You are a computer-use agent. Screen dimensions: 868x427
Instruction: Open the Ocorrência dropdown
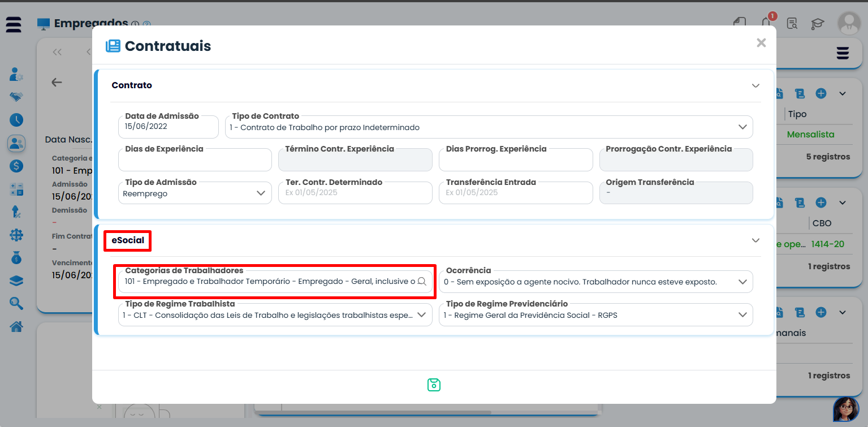(742, 282)
